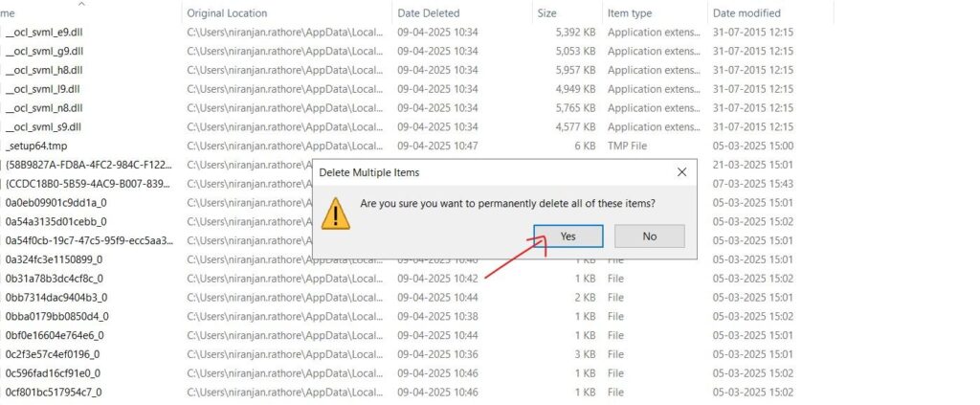Screen dimensions: 980x405
Task: Click date deleted 09-04-2025 10:42
Action: [x=437, y=278]
